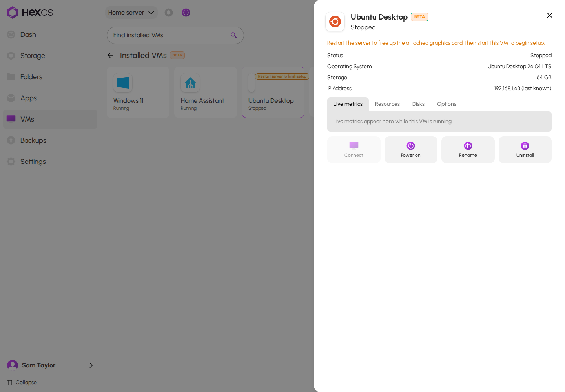Focus the Find installed VMs search field

click(175, 35)
